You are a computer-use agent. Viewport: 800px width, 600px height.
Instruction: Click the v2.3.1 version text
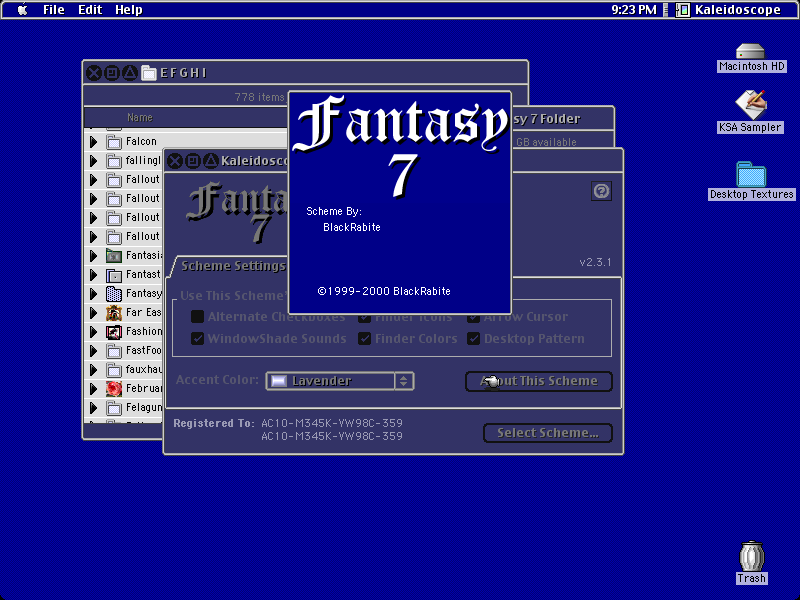pyautogui.click(x=595, y=262)
